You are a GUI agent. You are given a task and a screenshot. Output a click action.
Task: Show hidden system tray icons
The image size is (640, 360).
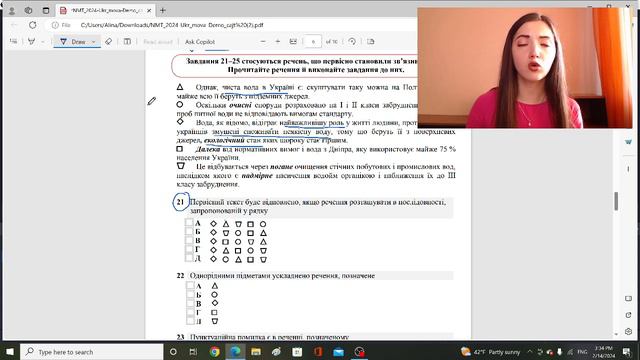point(530,352)
